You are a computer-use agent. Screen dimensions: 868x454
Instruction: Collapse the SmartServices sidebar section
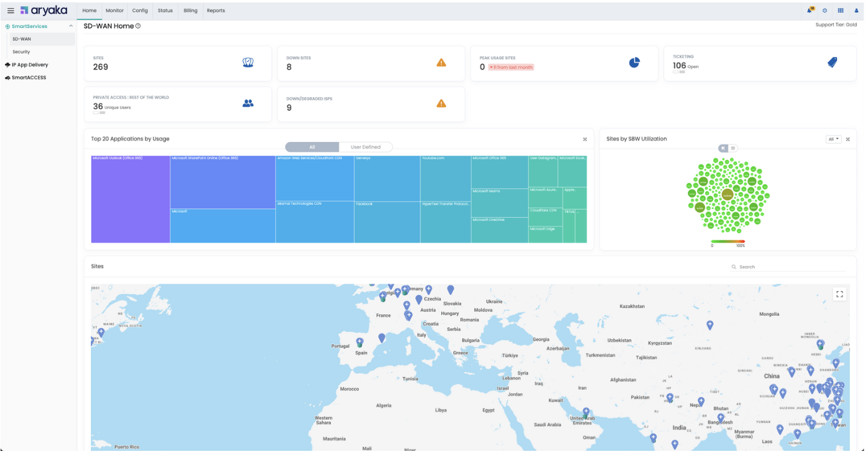pos(71,26)
